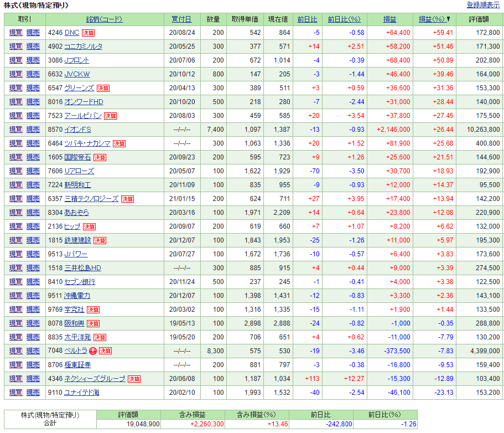The width and height of the screenshot is (504, 433).
Task: Click 現売 in the Uアローズ row
Action: click(x=33, y=171)
